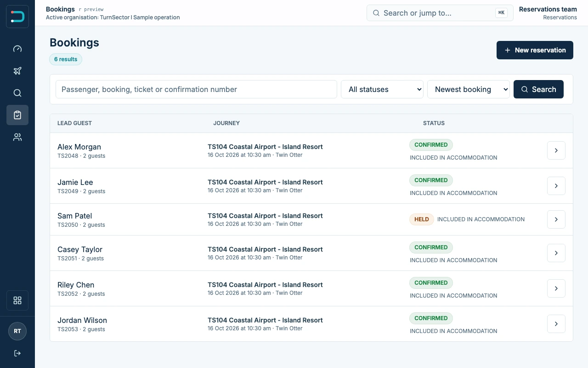Select the LEAD GUEST column header
This screenshot has width=588, height=368.
(x=74, y=123)
